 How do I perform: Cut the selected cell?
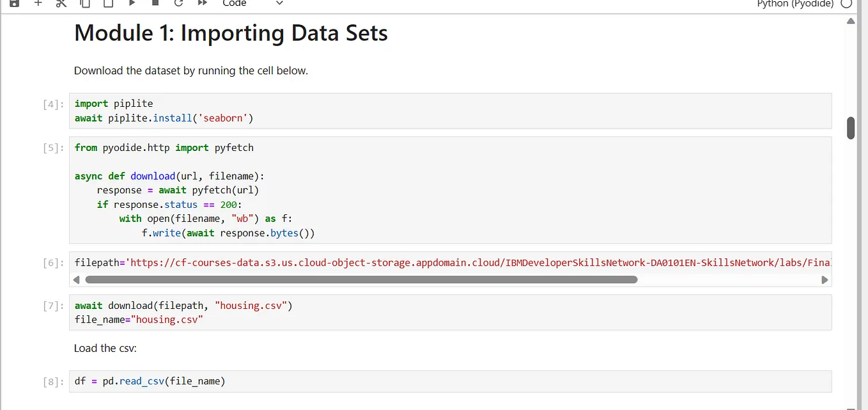pyautogui.click(x=61, y=4)
